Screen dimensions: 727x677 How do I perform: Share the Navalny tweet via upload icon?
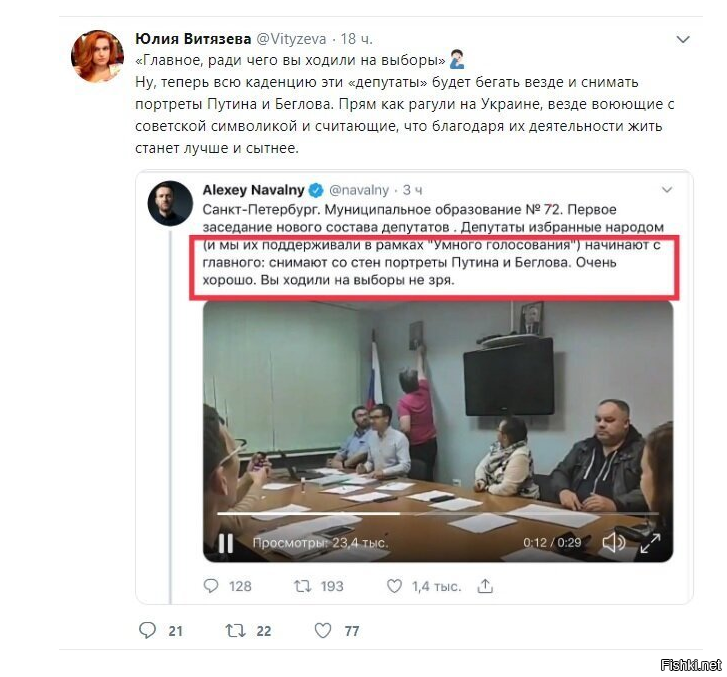click(485, 586)
